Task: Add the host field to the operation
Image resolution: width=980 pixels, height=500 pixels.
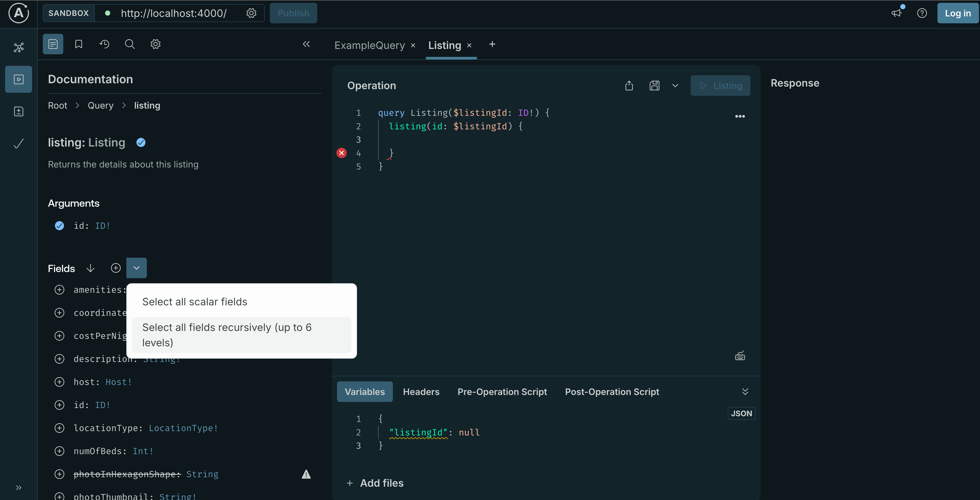Action: pyautogui.click(x=60, y=382)
